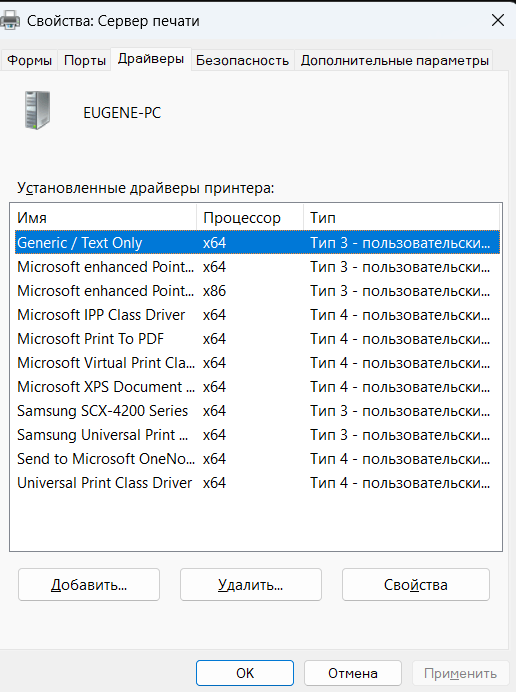The width and height of the screenshot is (516, 692).
Task: Sort drivers by Имя column header
Action: click(103, 218)
